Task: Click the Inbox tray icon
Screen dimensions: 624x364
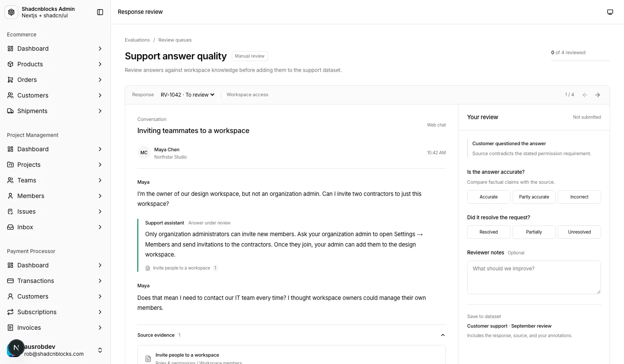Action: click(10, 227)
